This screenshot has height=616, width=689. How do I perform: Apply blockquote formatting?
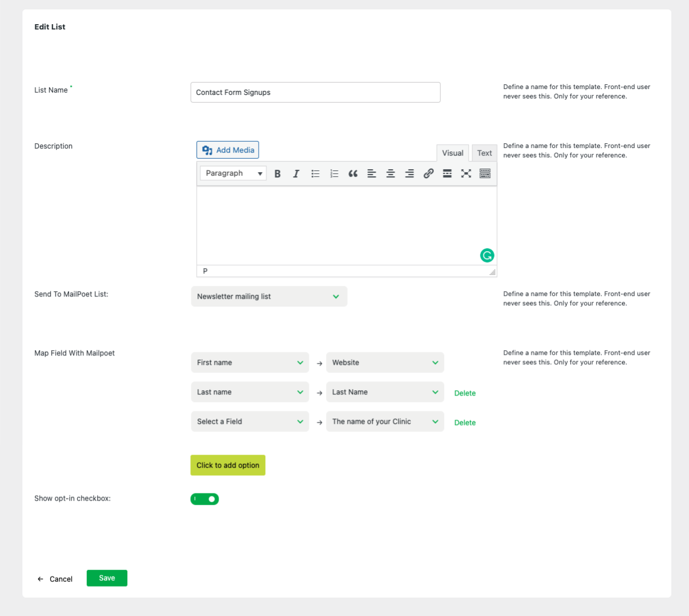[353, 173]
